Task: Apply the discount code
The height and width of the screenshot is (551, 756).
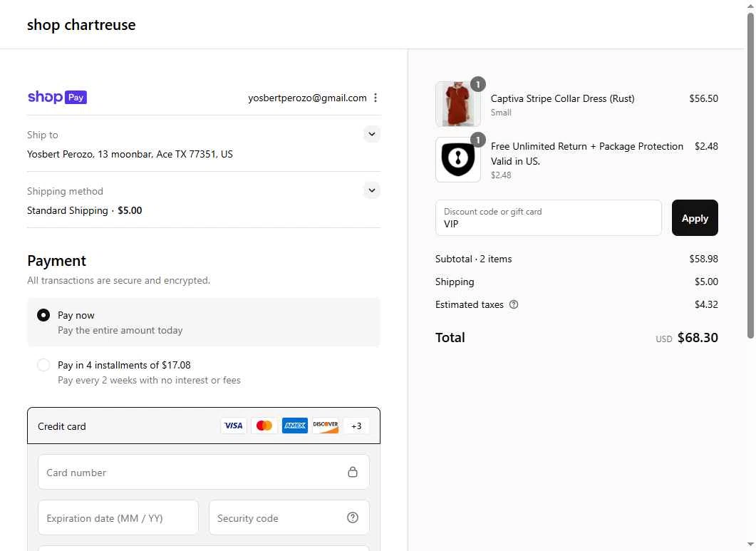Action: click(x=695, y=218)
